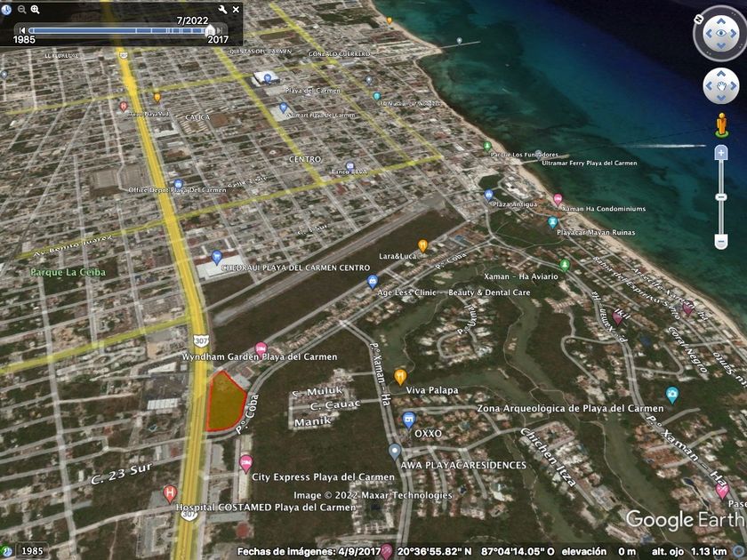Click Office Depot Playa Del Carmen marker
Screen dimensions: 747x560
[x=178, y=184]
